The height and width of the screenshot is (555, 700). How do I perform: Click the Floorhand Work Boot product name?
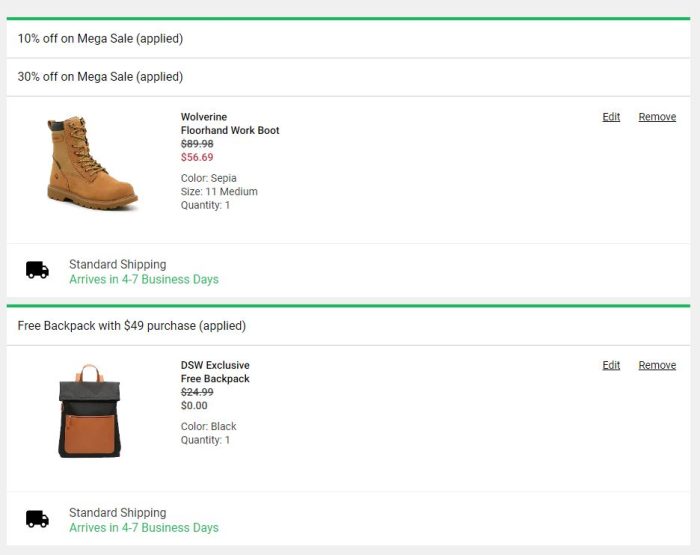point(230,131)
